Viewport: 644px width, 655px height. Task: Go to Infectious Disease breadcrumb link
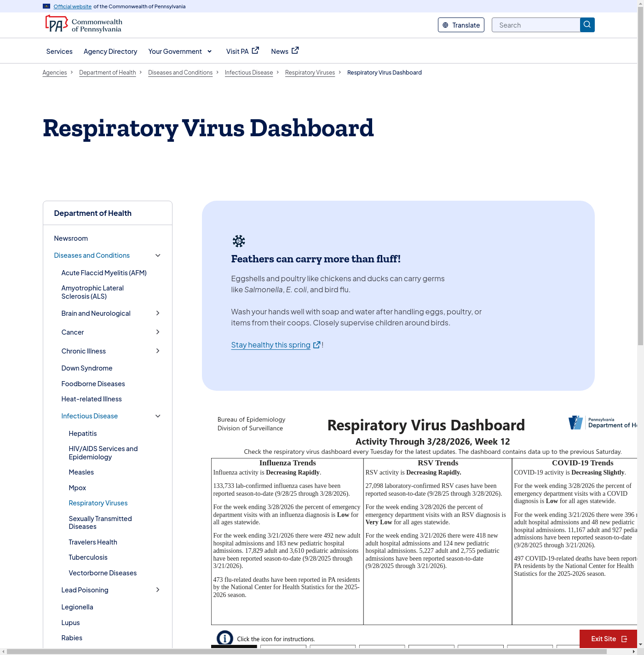(249, 73)
